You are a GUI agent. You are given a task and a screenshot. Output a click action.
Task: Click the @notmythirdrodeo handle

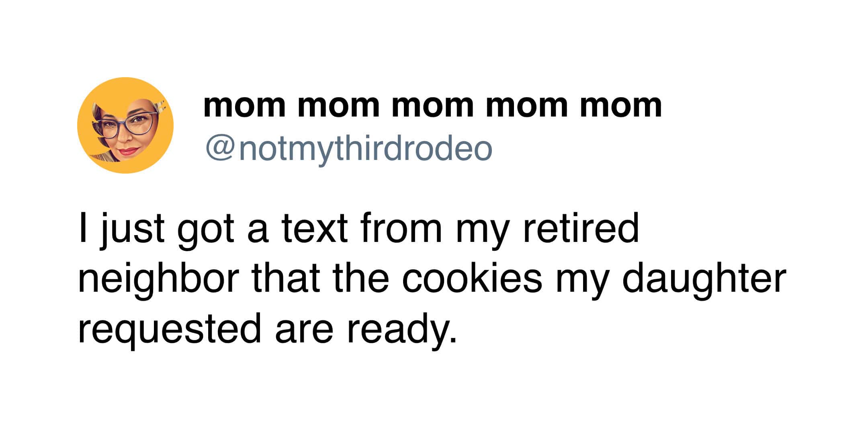[349, 149]
